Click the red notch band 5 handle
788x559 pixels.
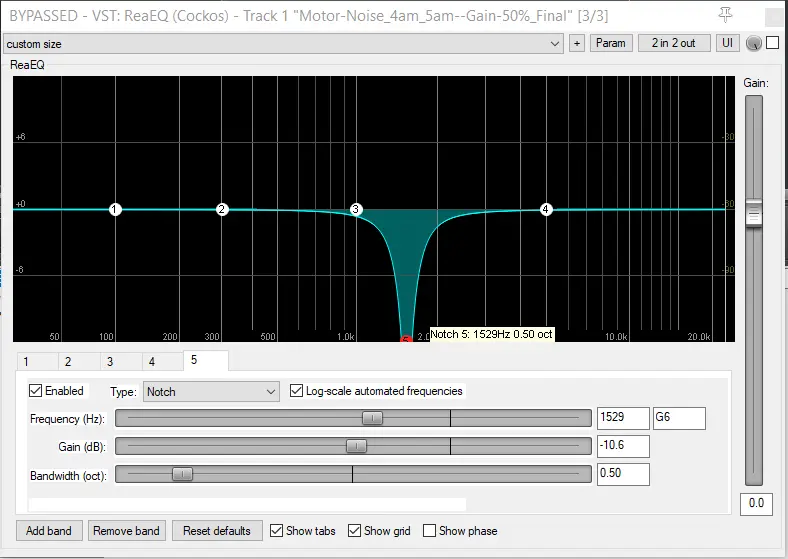coord(406,340)
